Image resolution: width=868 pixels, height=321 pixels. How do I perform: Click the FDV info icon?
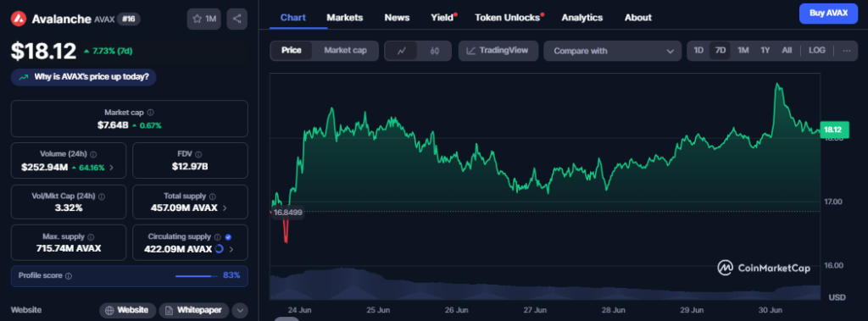coord(198,154)
